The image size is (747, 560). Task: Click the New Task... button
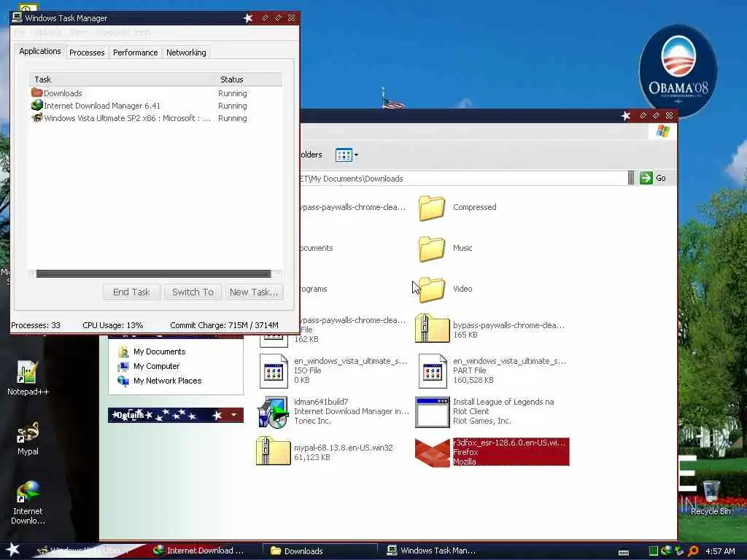[254, 292]
